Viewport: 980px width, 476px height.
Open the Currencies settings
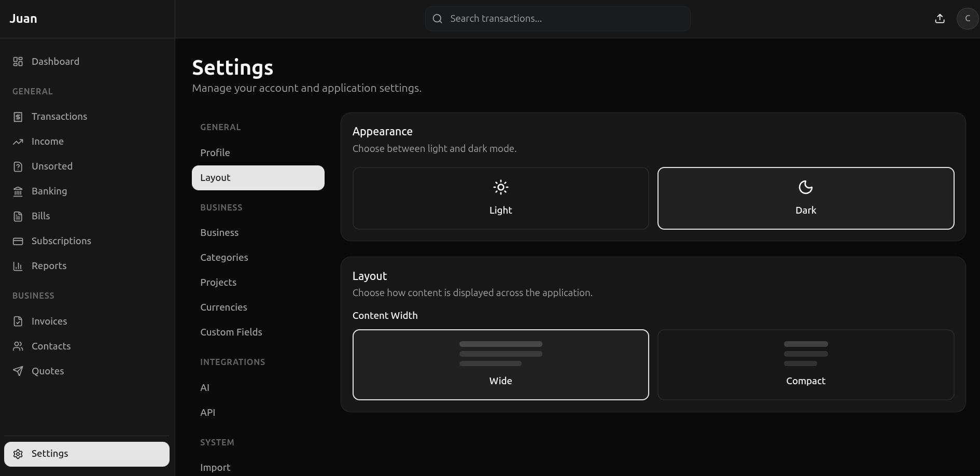click(223, 307)
